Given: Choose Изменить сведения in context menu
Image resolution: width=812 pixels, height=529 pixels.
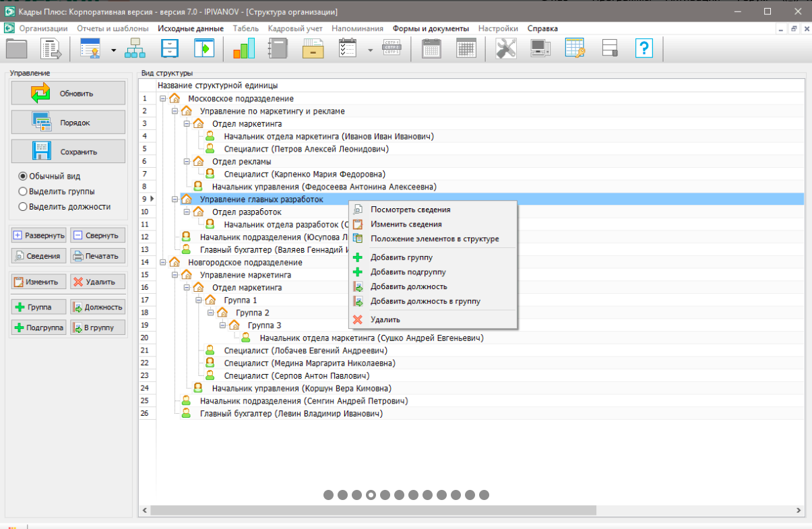Looking at the screenshot, I should pyautogui.click(x=433, y=224).
